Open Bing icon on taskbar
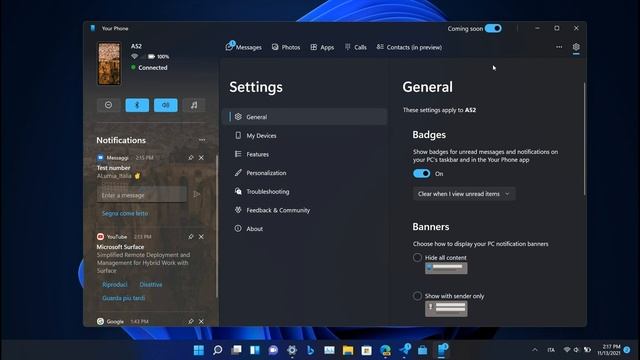 click(x=310, y=350)
